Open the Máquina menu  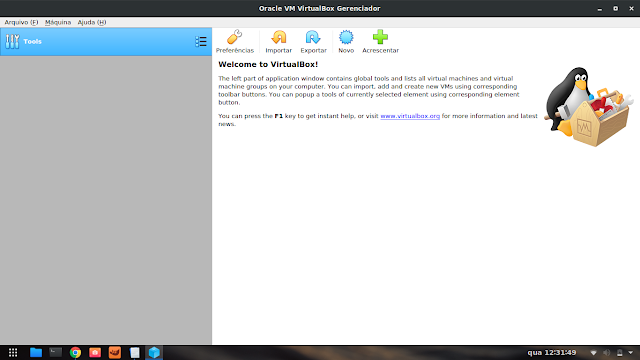click(58, 22)
